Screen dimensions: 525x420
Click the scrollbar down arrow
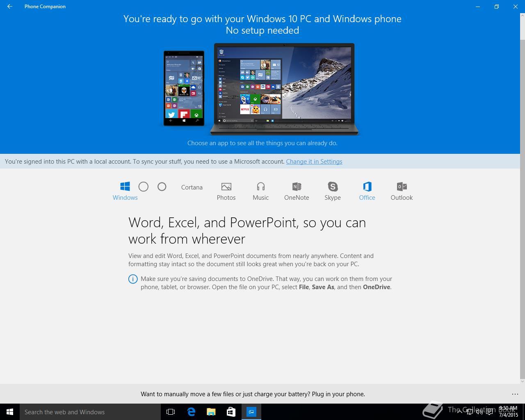pyautogui.click(x=522, y=381)
